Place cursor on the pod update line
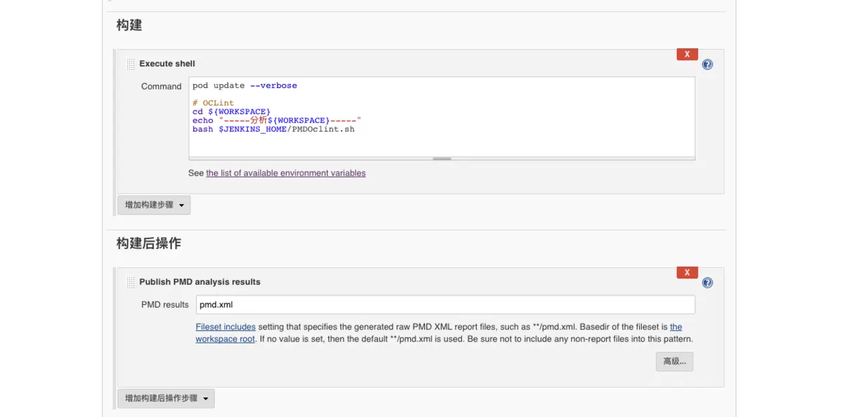 point(245,85)
